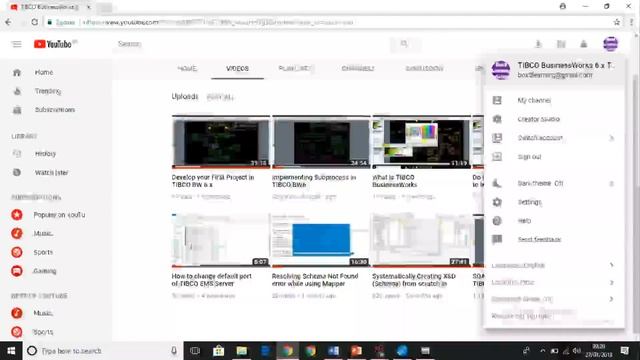Show hidden system tray icons chevron
The image size is (640, 360).
[x=542, y=351]
